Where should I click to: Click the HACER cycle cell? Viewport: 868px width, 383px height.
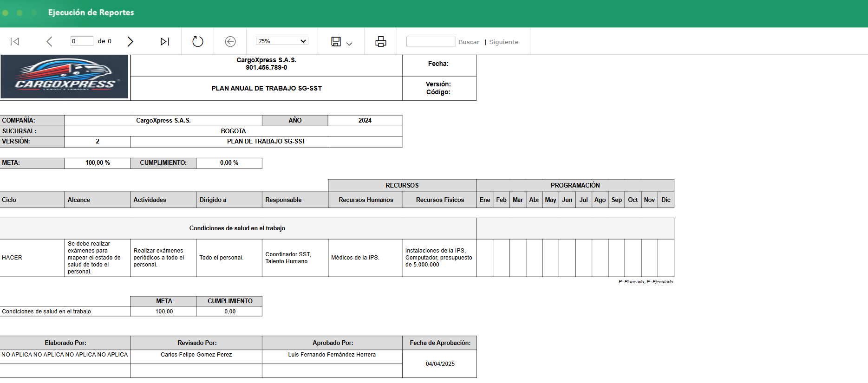click(12, 258)
